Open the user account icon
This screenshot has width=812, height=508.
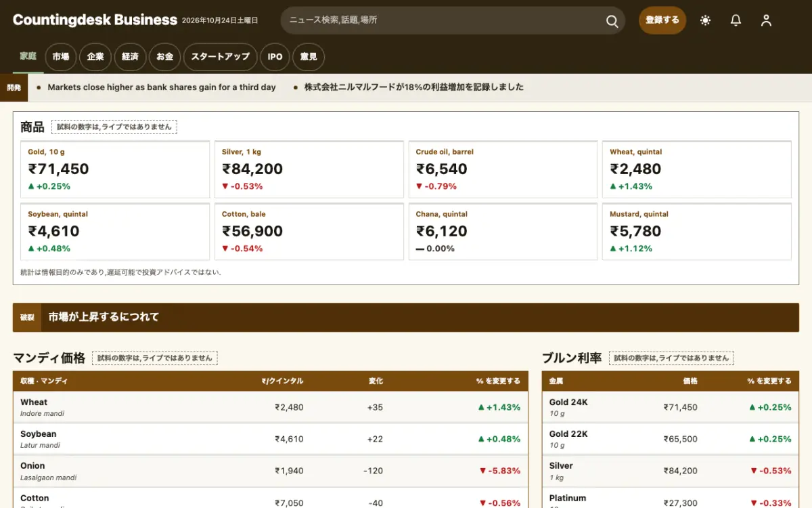click(766, 20)
